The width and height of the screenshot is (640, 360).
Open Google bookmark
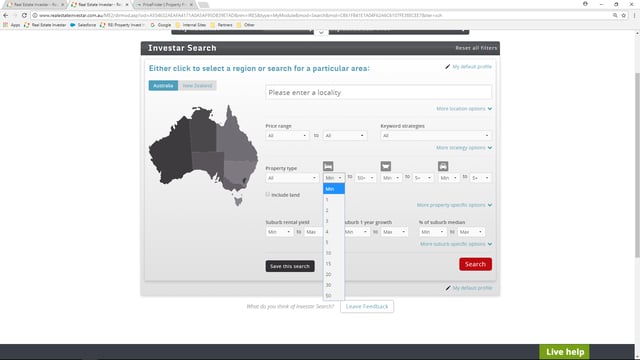[x=160, y=25]
